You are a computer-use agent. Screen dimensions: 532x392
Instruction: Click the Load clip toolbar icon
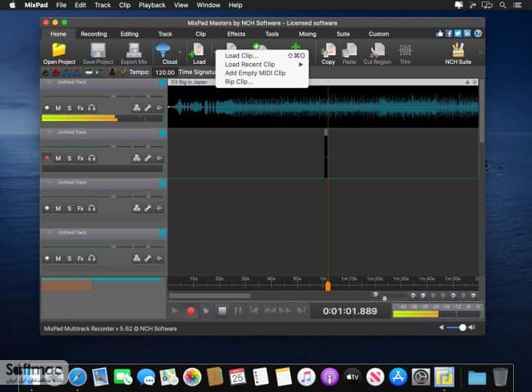tap(197, 51)
